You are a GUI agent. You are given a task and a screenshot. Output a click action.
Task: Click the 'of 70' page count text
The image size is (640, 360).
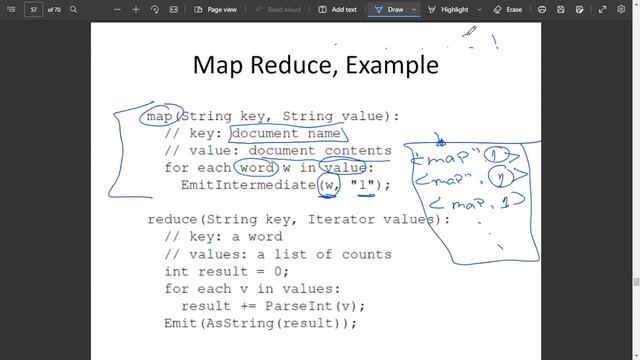pyautogui.click(x=54, y=9)
